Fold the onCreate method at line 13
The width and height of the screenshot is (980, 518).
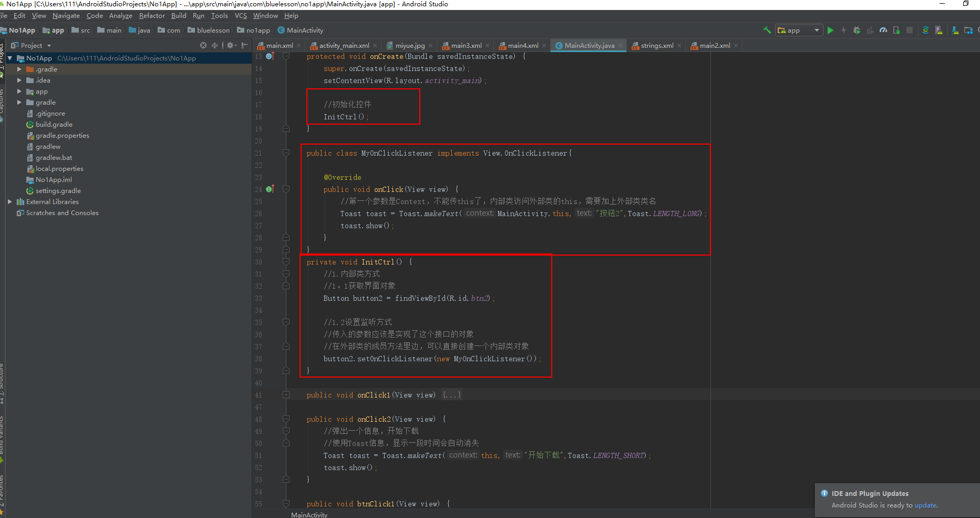[x=286, y=56]
